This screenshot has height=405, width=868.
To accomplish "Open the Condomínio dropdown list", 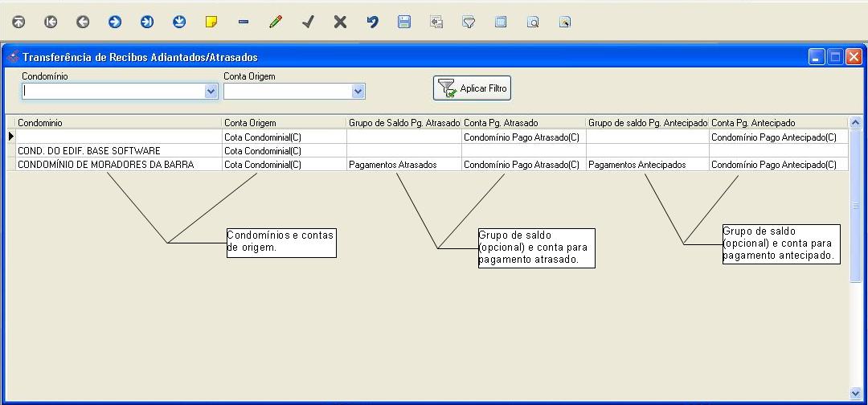I will 211,92.
